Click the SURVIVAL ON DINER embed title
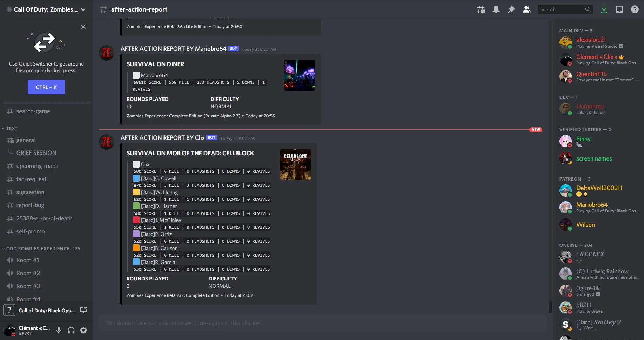The height and width of the screenshot is (340, 644). (x=155, y=64)
